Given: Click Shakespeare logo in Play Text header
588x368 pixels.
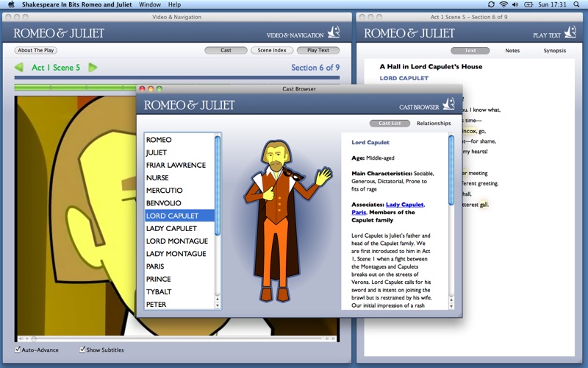Looking at the screenshot, I should [x=571, y=32].
